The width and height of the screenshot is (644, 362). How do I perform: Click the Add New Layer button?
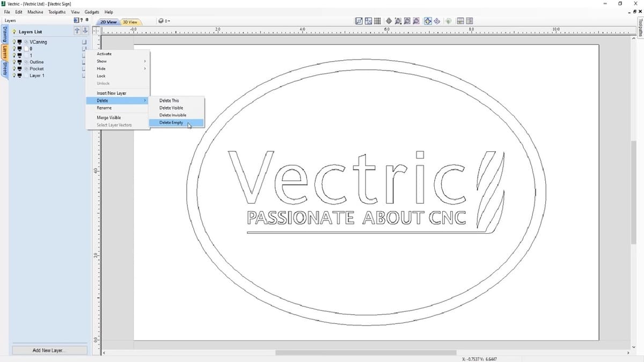pos(49,350)
